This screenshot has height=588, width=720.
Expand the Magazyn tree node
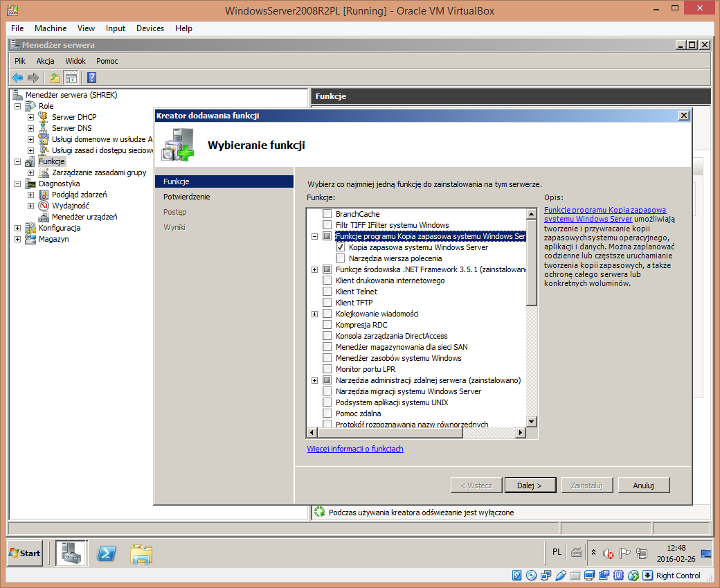coord(17,240)
